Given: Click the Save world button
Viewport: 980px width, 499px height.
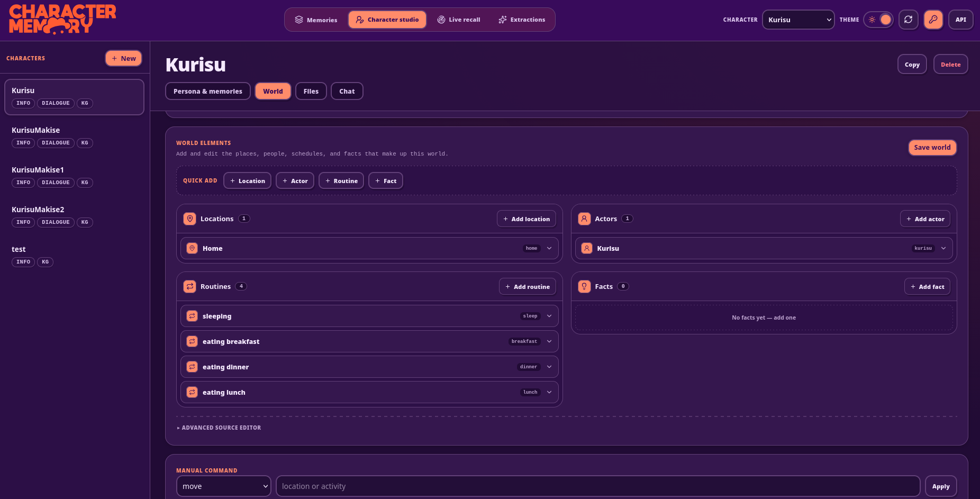Looking at the screenshot, I should click(932, 148).
